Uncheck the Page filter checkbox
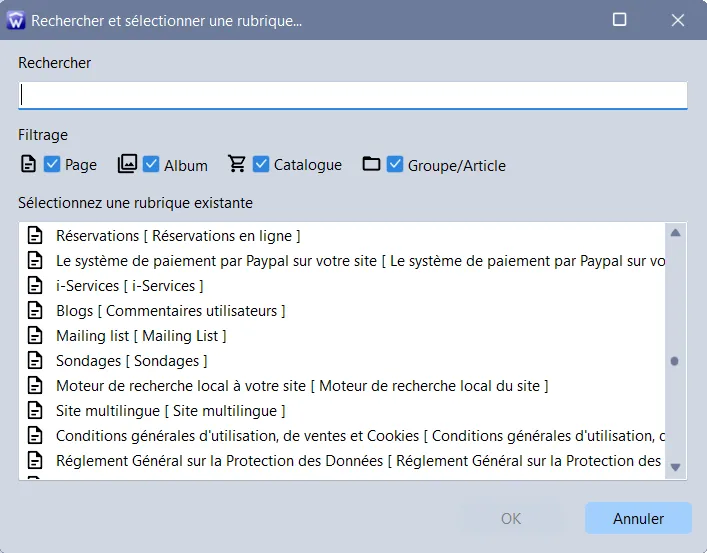The width and height of the screenshot is (707, 553). (53, 164)
